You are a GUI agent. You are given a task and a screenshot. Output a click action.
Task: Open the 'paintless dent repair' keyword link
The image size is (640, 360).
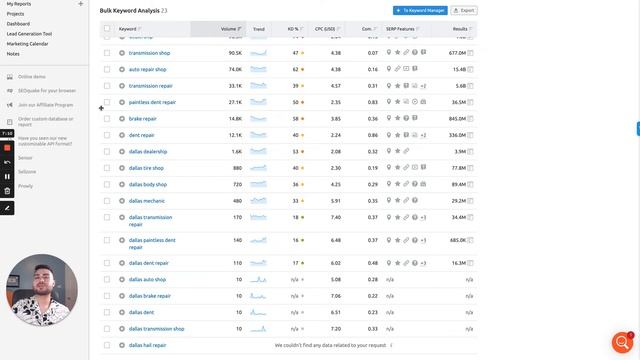tap(152, 102)
